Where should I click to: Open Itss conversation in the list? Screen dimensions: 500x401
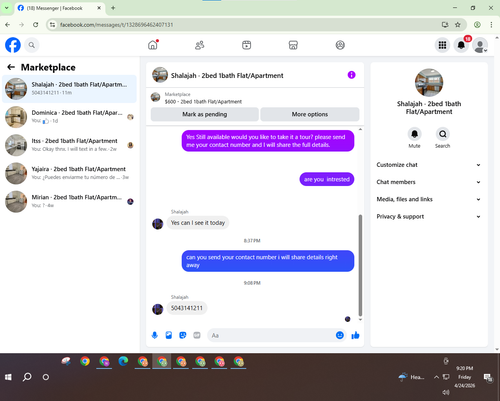click(x=69, y=145)
